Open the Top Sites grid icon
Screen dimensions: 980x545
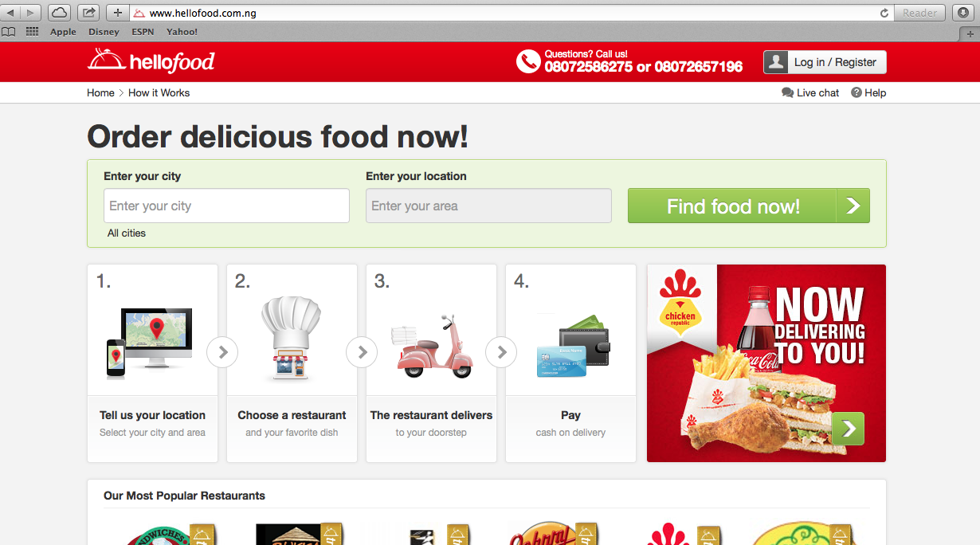pyautogui.click(x=32, y=32)
